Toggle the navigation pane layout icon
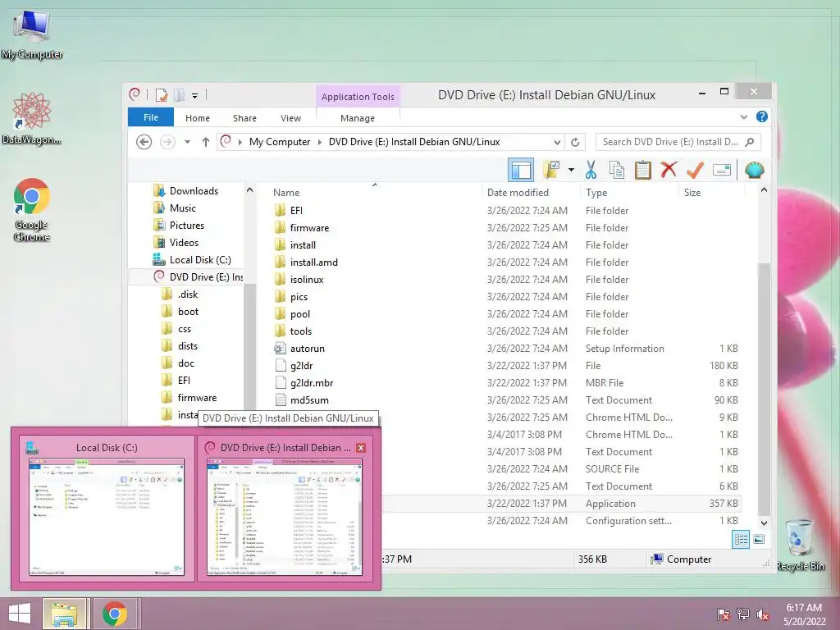This screenshot has height=630, width=840. 521,171
